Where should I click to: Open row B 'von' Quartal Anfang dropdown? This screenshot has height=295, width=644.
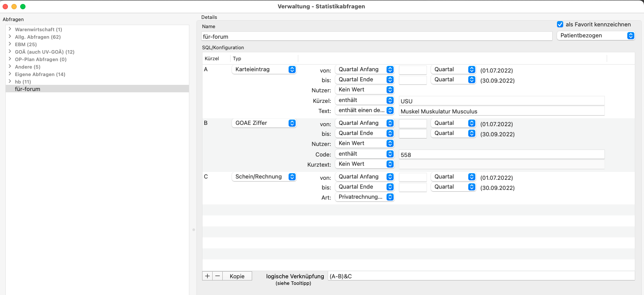(365, 123)
